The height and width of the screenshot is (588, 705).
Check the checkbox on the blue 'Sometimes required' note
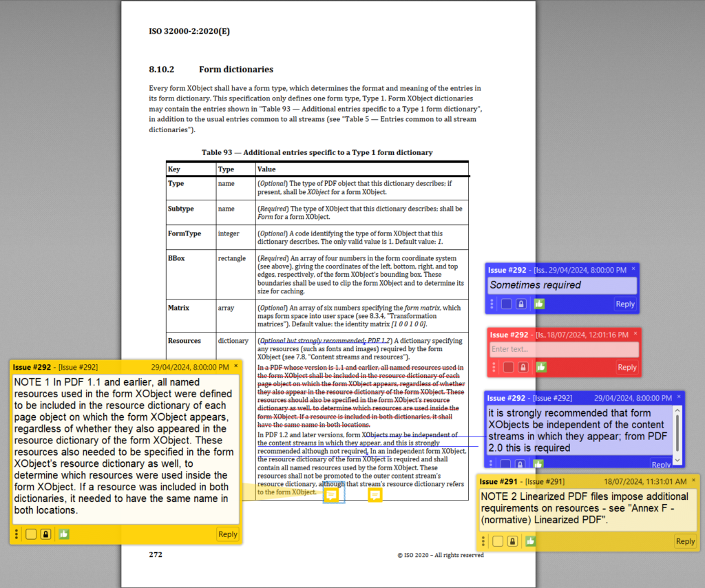click(507, 303)
